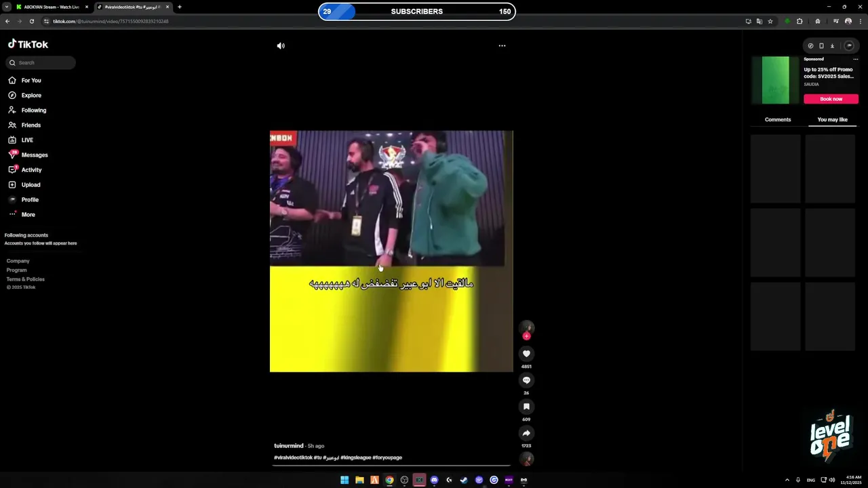
Task: View site information icon
Action: pyautogui.click(x=47, y=21)
